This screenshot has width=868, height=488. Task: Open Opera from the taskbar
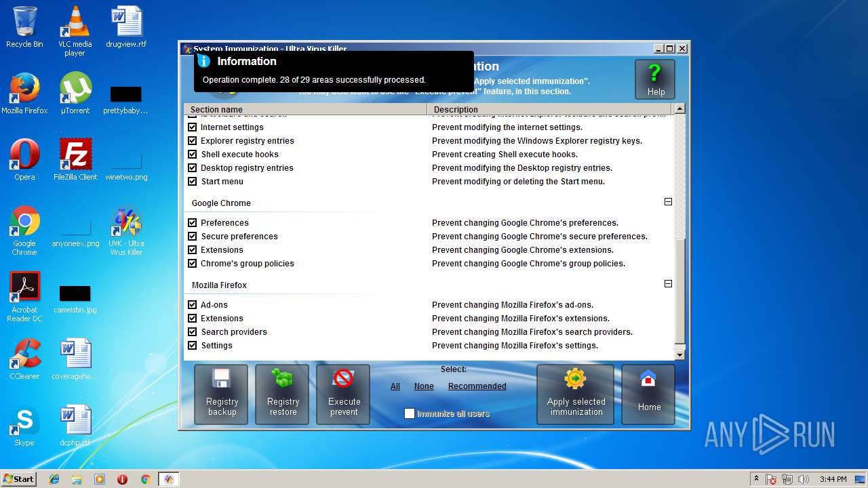pyautogui.click(x=122, y=479)
